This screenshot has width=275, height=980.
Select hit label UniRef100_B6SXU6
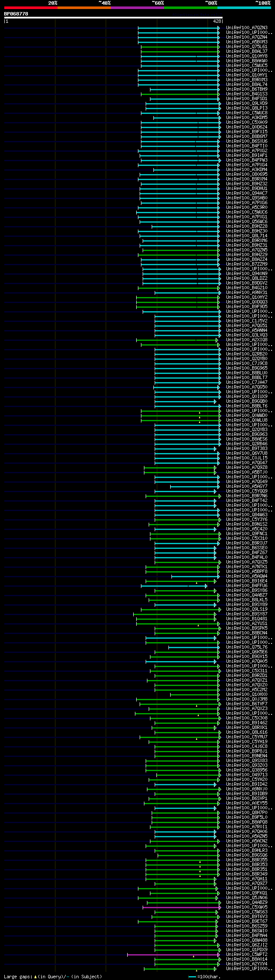point(247,141)
